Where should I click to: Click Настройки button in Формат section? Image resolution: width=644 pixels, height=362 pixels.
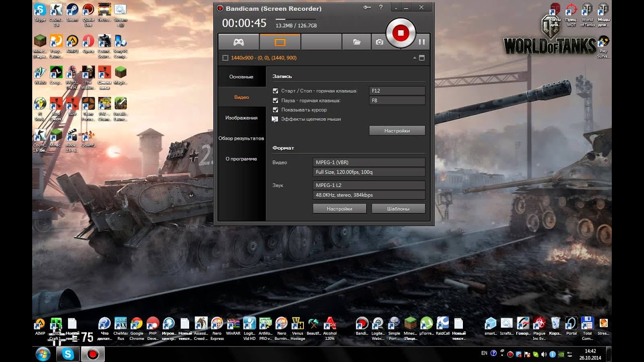(340, 209)
